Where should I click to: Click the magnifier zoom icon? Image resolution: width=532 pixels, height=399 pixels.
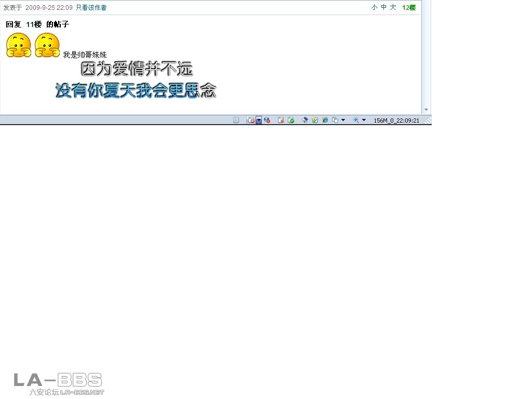356,120
